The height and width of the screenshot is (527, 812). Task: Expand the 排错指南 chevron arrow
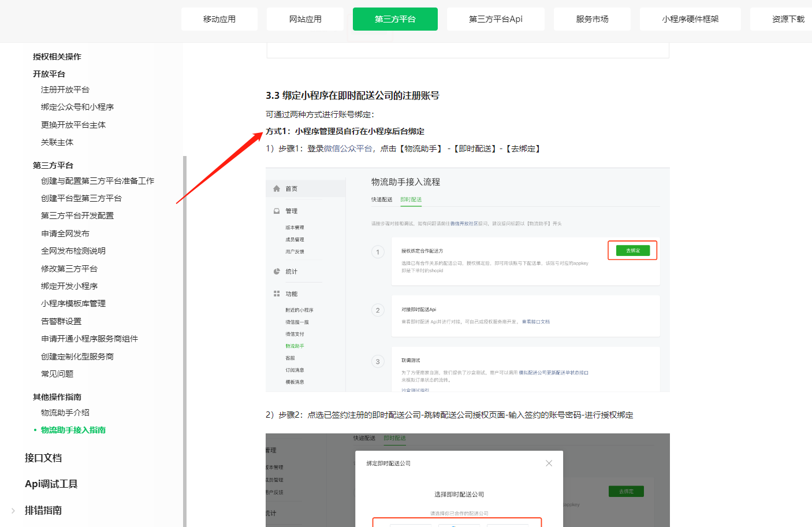[13, 510]
